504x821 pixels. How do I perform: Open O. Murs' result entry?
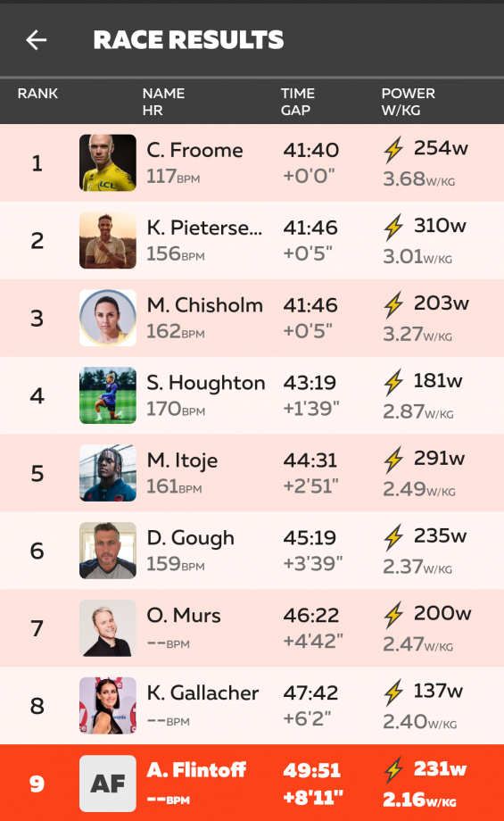[252, 627]
